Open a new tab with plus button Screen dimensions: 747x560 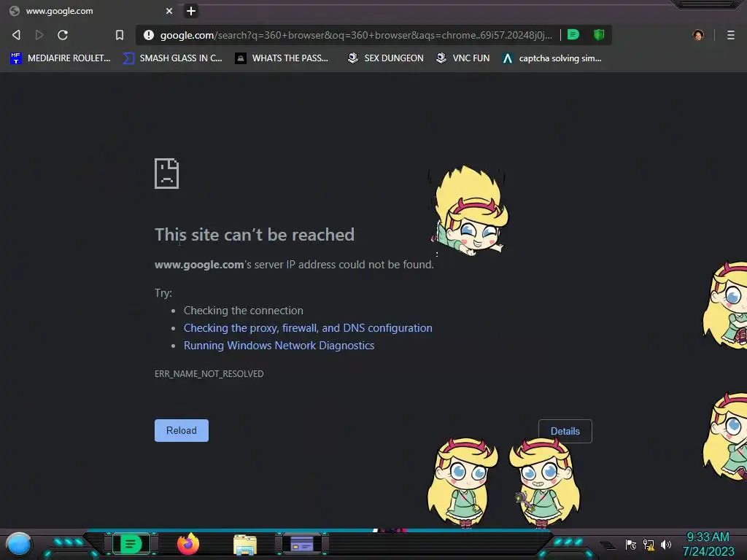(x=191, y=11)
